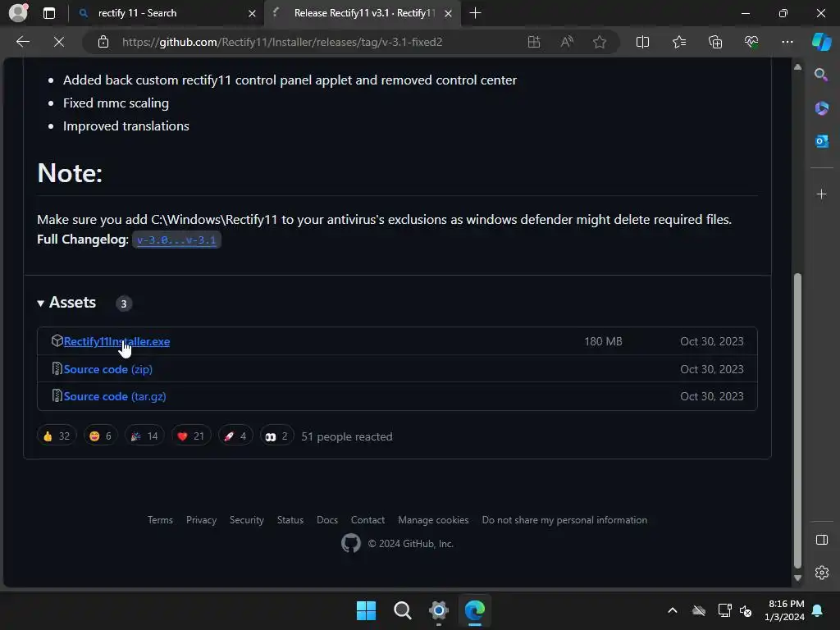Toggle laugh reaction with 6
840x630 pixels.
(x=100, y=436)
